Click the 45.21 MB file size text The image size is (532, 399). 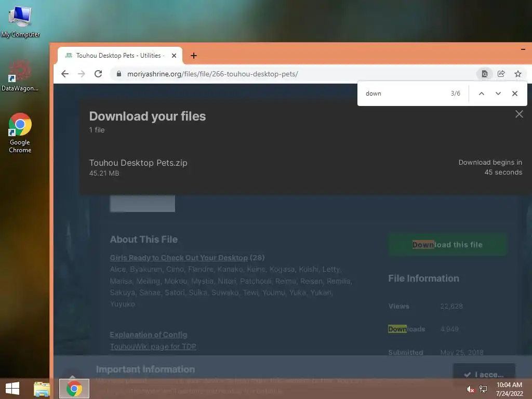[x=104, y=174]
